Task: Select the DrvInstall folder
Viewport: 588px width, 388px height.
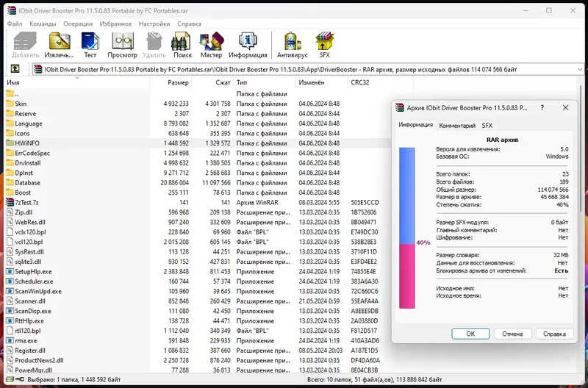Action: point(28,162)
